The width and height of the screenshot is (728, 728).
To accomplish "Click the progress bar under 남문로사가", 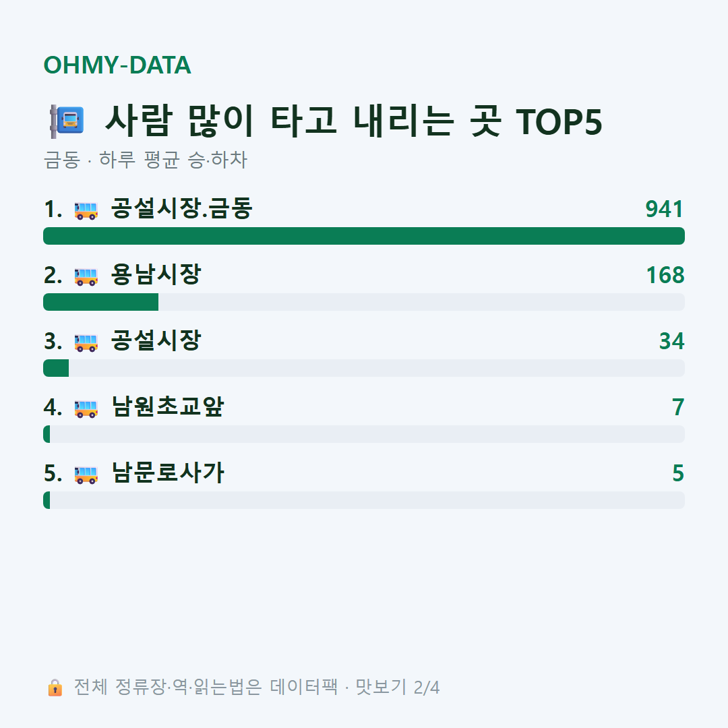I will (x=364, y=500).
